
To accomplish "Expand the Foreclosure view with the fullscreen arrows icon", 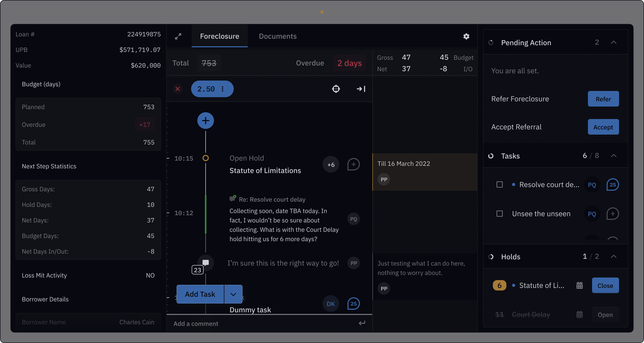I will pos(178,36).
